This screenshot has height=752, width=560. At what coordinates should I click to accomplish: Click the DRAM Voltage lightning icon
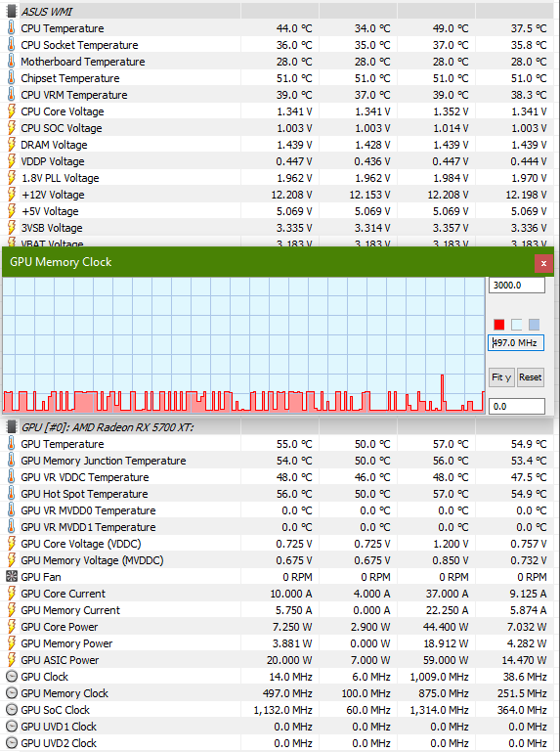point(12,145)
